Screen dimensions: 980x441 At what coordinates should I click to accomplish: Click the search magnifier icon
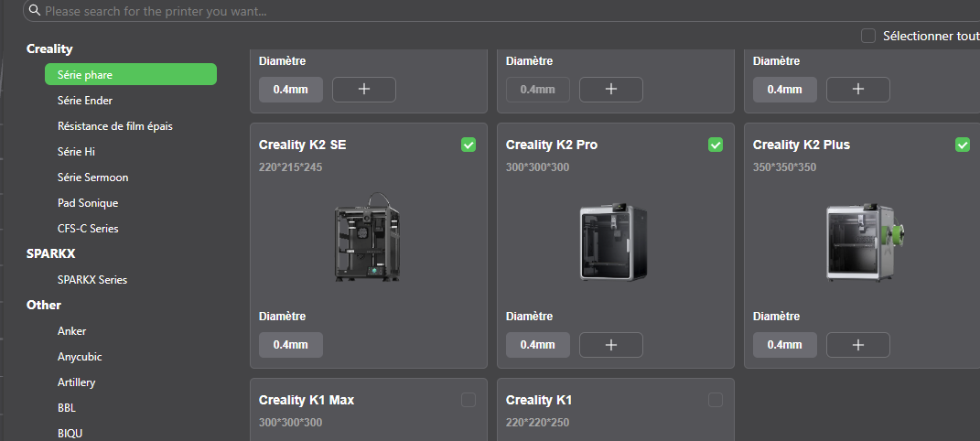35,12
